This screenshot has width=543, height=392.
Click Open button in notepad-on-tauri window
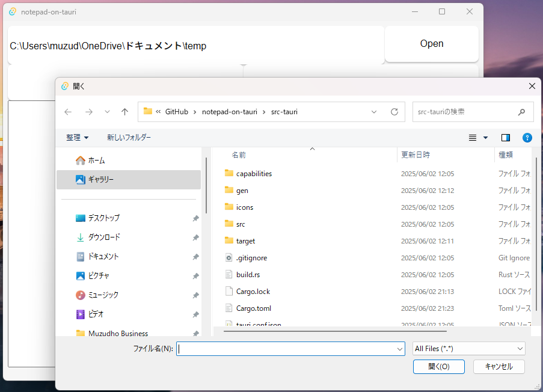pos(432,44)
